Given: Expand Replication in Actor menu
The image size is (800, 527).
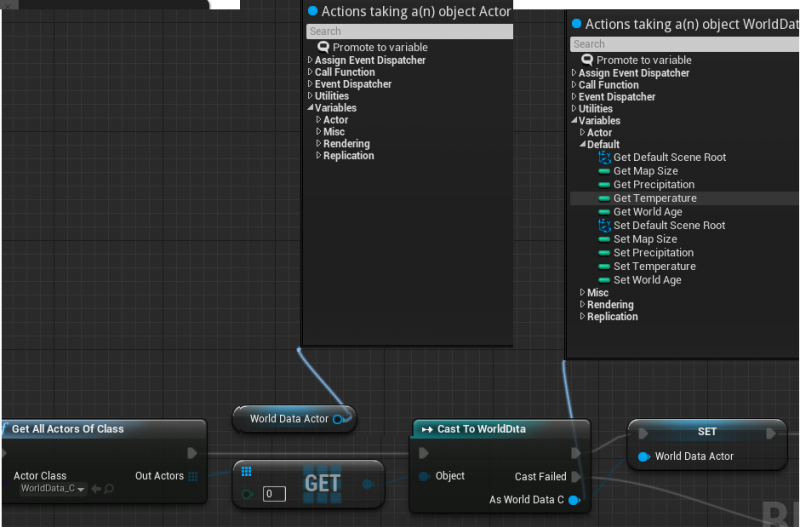Looking at the screenshot, I should pyautogui.click(x=318, y=155).
